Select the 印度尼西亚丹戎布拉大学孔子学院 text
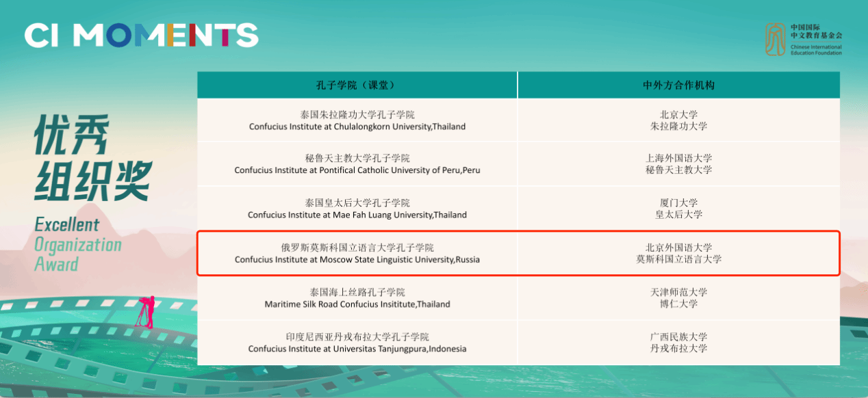This screenshot has width=868, height=398. click(357, 337)
